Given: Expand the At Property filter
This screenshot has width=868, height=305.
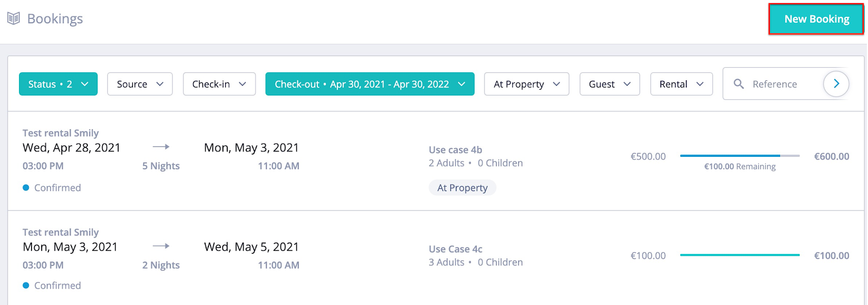Looking at the screenshot, I should pos(527,84).
